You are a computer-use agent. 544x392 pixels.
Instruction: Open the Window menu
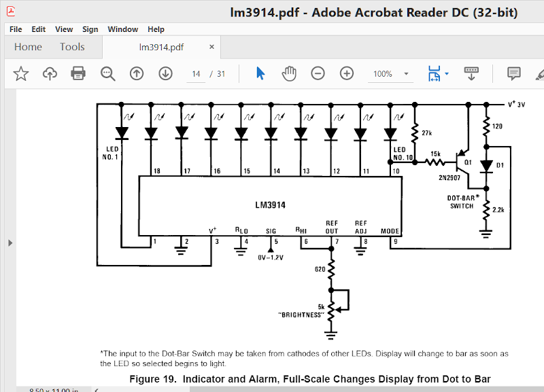(x=123, y=29)
